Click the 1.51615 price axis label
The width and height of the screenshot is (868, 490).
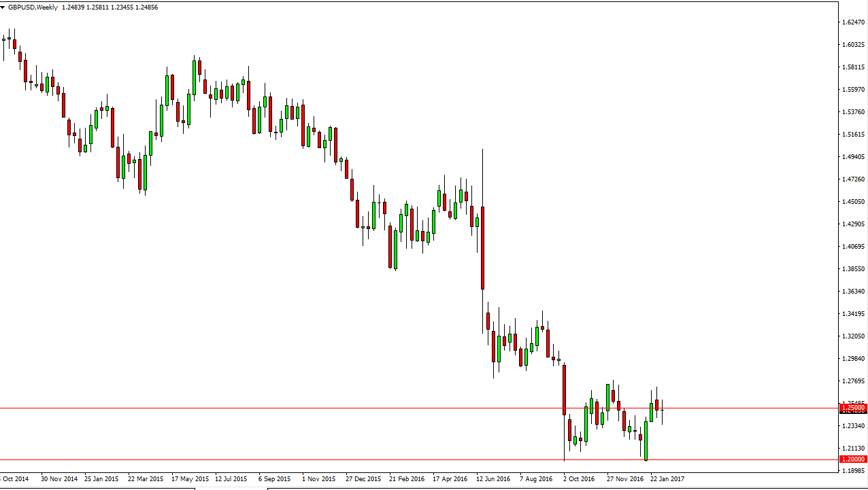[853, 135]
